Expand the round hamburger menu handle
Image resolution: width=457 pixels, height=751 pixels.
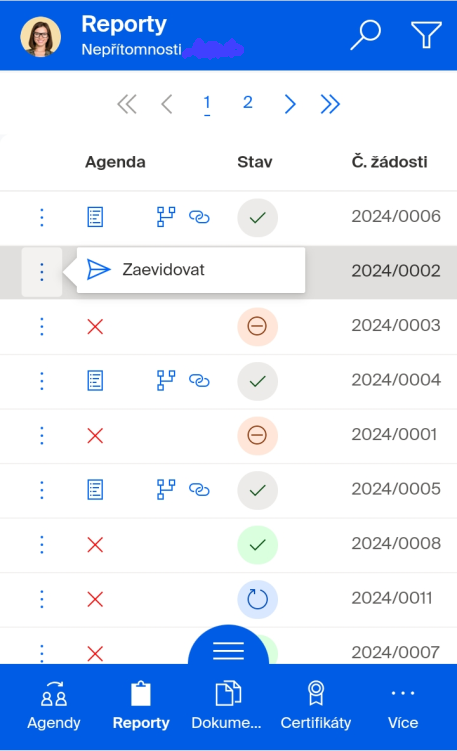click(228, 645)
